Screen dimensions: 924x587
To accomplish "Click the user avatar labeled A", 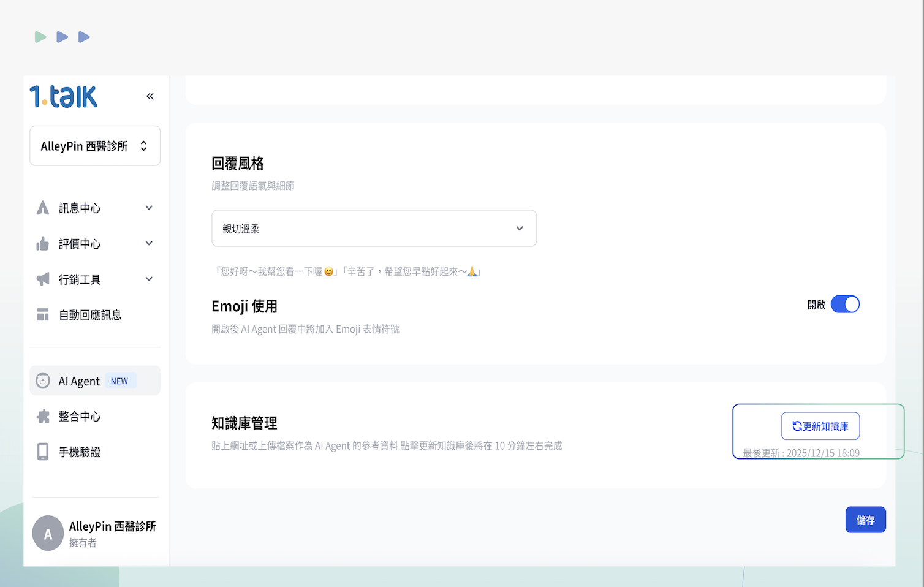I will click(48, 534).
